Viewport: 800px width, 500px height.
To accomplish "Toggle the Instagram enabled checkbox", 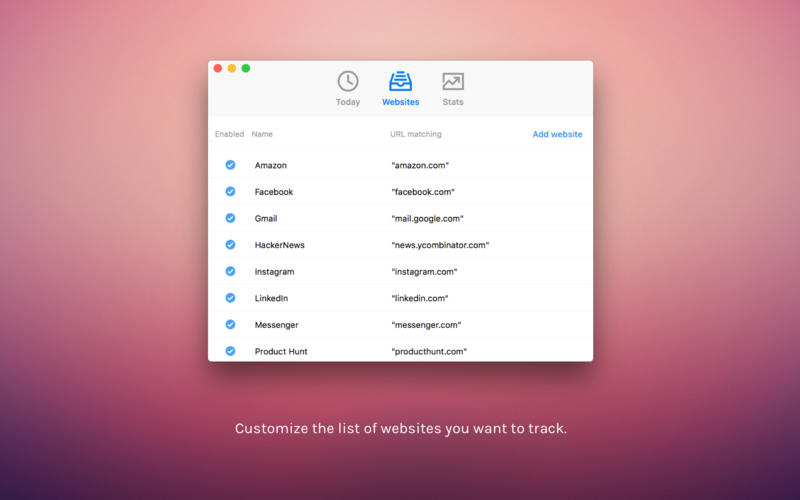I will [x=231, y=271].
